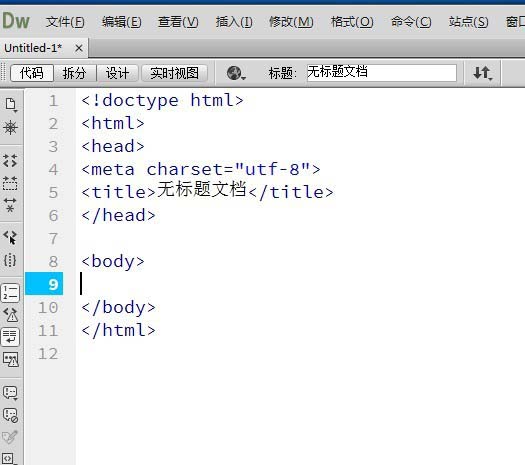Open the Open Documents list icon

click(11, 104)
